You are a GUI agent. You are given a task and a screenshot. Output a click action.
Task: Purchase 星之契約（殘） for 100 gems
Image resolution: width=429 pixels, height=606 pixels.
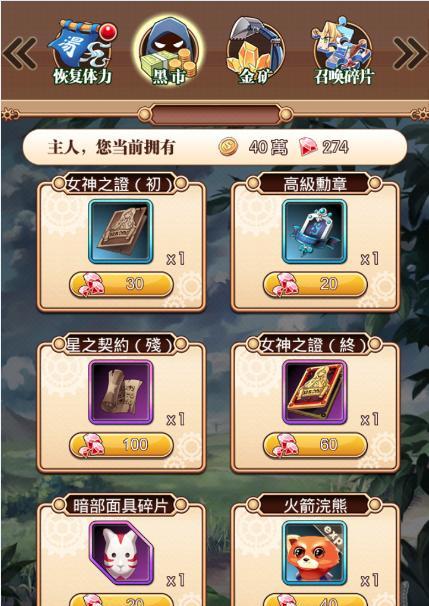121,445
